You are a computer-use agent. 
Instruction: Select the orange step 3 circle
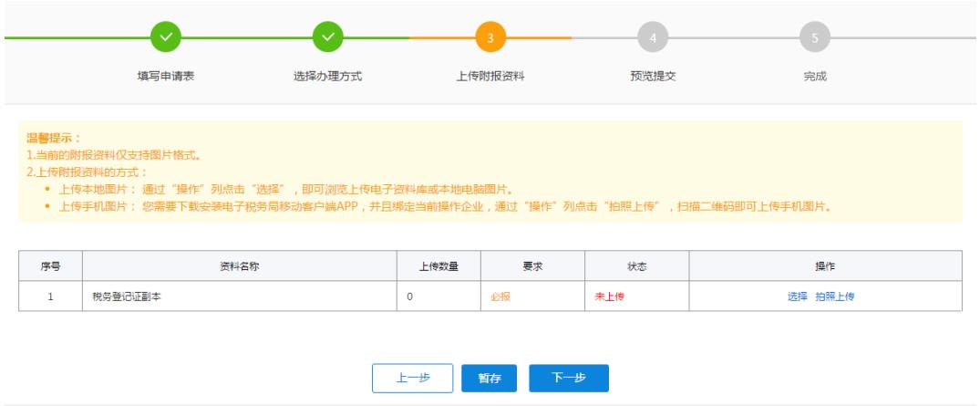[x=490, y=39]
